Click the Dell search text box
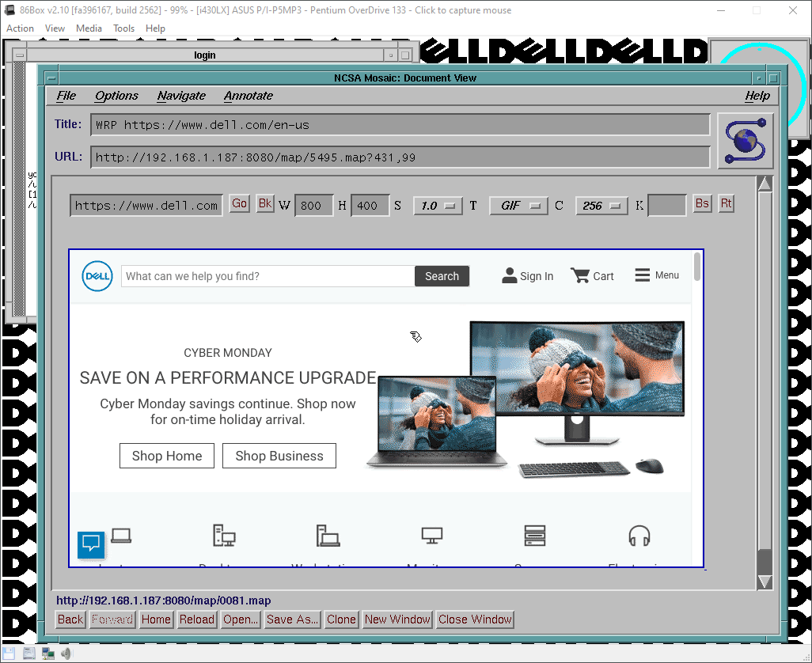812x663 pixels. [x=268, y=276]
